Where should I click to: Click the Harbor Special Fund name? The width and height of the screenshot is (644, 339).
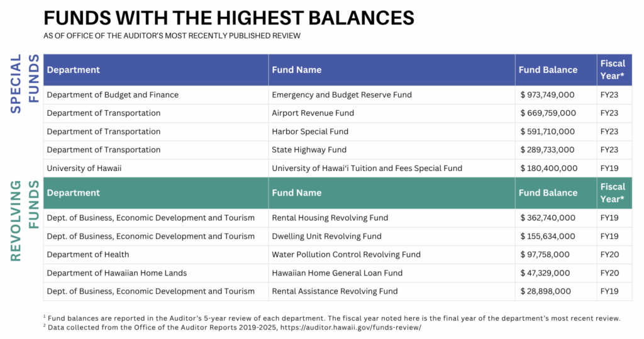point(310,131)
